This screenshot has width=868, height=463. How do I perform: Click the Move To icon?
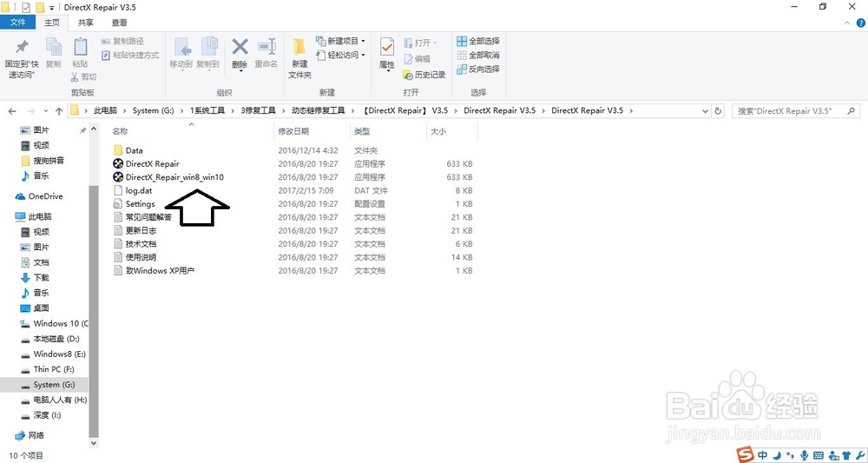click(x=181, y=47)
